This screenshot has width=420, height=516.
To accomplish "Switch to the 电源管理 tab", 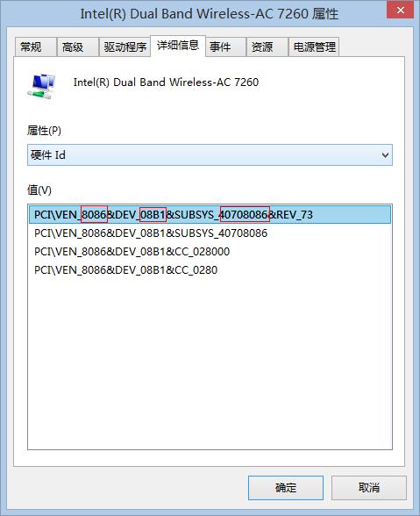I will (314, 47).
